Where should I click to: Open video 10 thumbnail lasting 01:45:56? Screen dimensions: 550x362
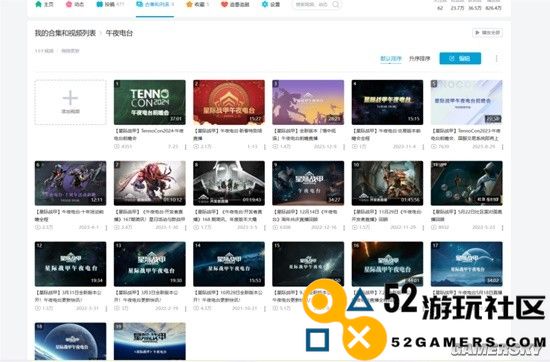[387, 183]
